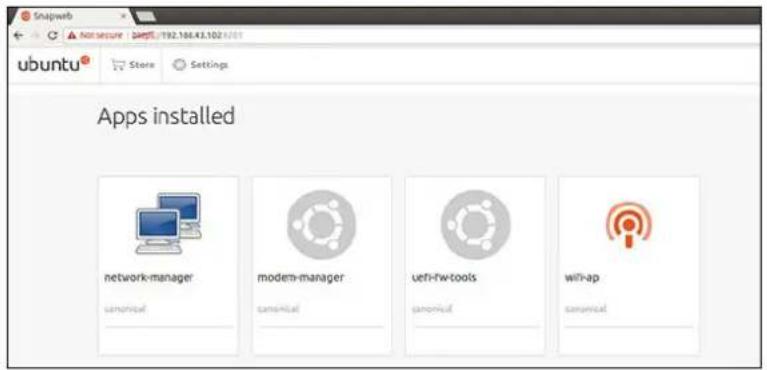This screenshot has width=767, height=370.
Task: Click the Apps installed heading
Action: coord(166,116)
